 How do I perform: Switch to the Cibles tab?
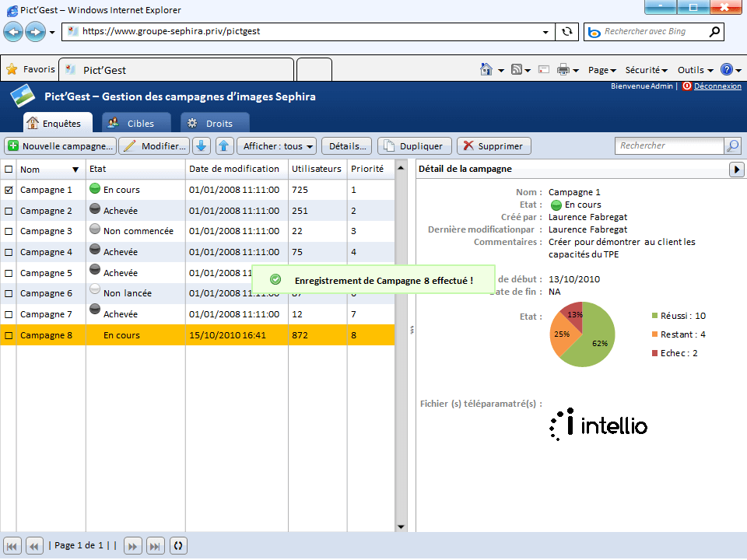[x=136, y=123]
